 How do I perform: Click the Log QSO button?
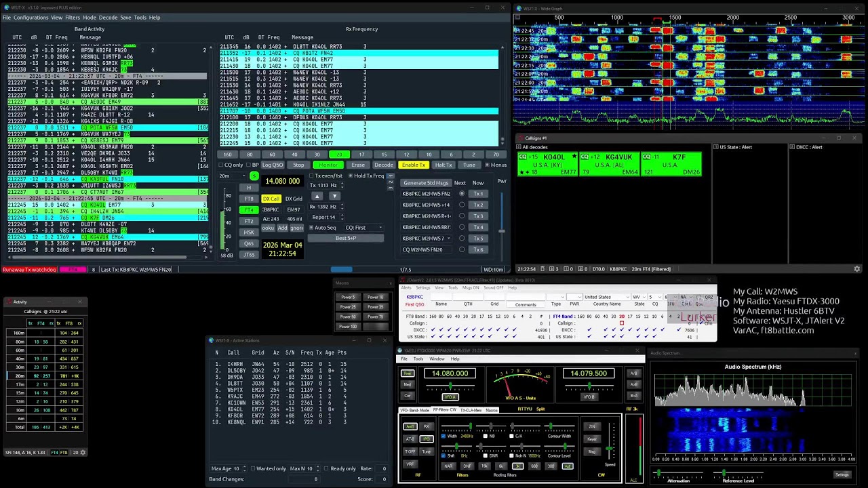pos(273,165)
